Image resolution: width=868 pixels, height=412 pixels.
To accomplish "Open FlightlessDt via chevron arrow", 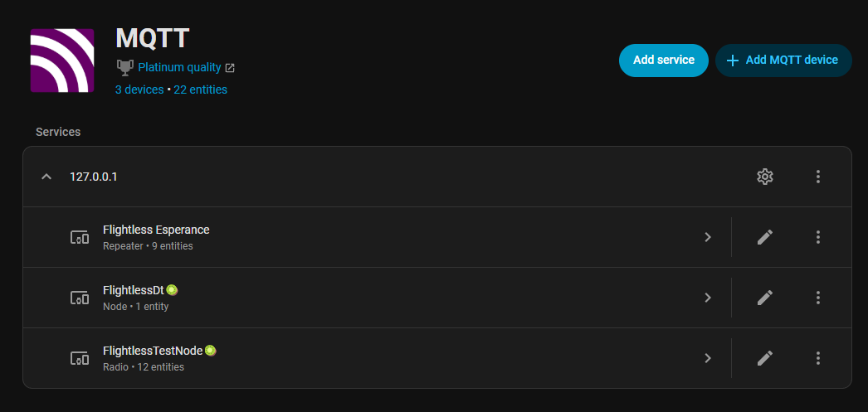I will point(708,298).
